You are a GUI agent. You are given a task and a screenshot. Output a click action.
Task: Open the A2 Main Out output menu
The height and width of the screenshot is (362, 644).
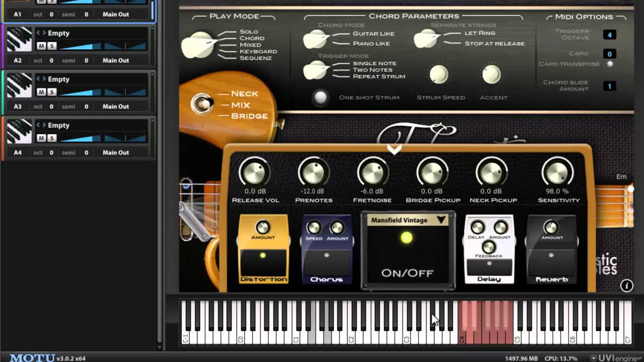[x=116, y=60]
